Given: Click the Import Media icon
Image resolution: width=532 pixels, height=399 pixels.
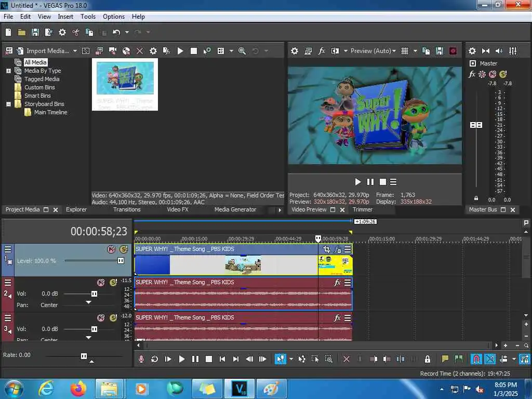Looking at the screenshot, I should [20, 51].
